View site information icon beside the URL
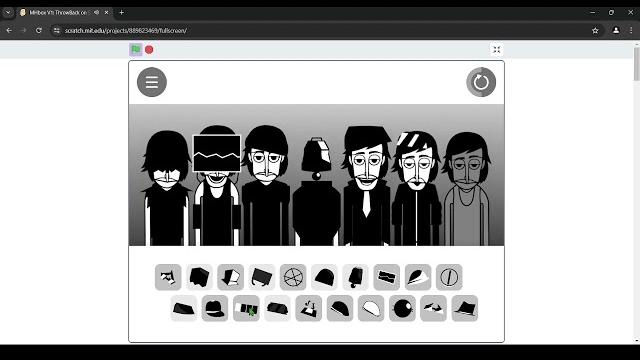The image size is (640, 360). point(57,31)
